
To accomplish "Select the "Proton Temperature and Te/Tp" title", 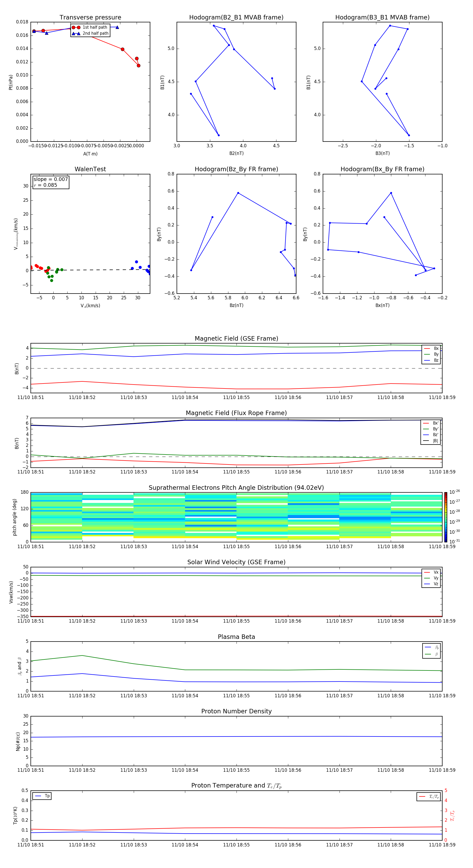I will tap(236, 786).
